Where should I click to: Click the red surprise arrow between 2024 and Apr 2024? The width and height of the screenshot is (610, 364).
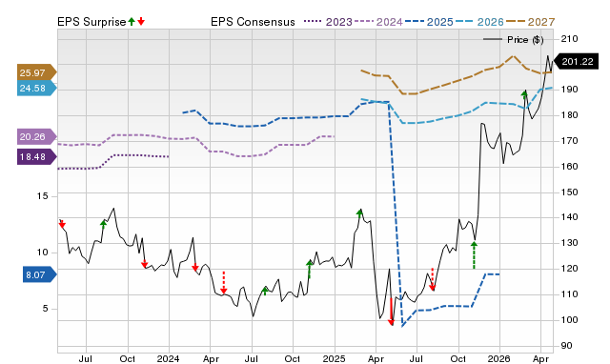coord(195,268)
